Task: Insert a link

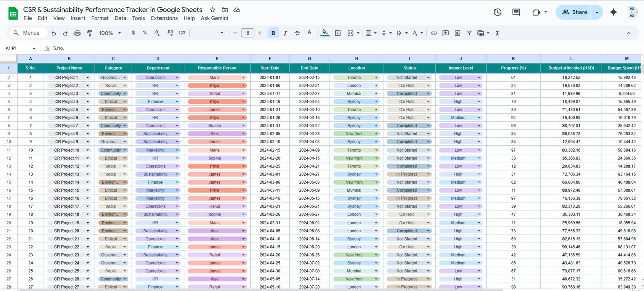Action: 433,32
